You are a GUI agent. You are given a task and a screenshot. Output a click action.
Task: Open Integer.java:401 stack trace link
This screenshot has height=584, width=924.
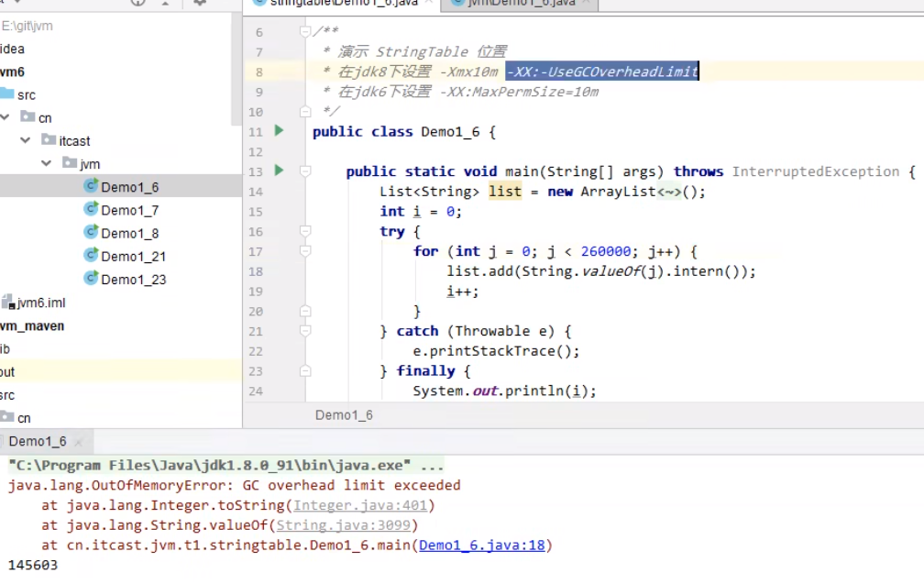point(362,505)
